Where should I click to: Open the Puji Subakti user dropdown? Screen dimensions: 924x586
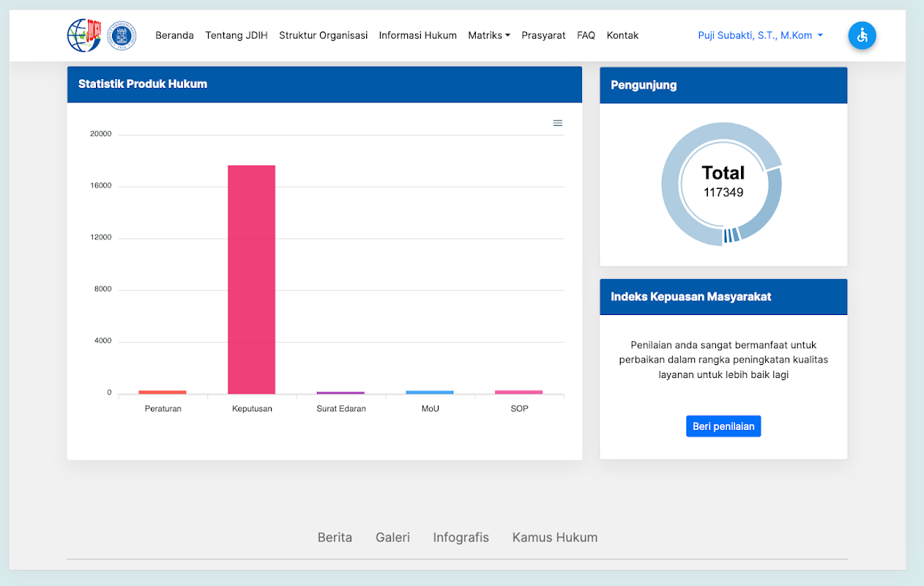click(760, 35)
